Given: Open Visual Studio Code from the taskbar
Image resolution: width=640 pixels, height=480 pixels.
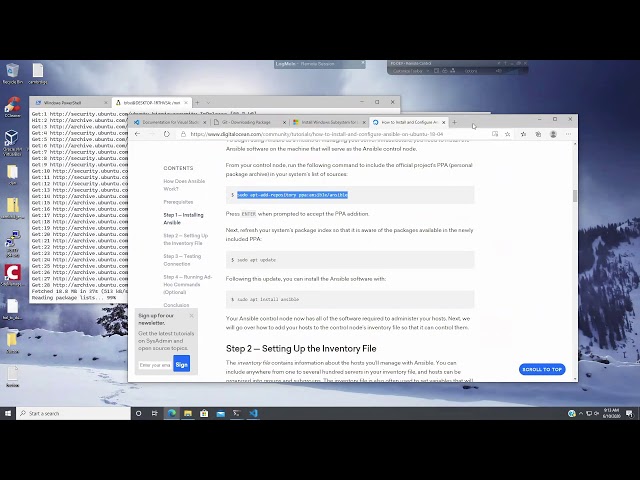Looking at the screenshot, I should (x=253, y=413).
